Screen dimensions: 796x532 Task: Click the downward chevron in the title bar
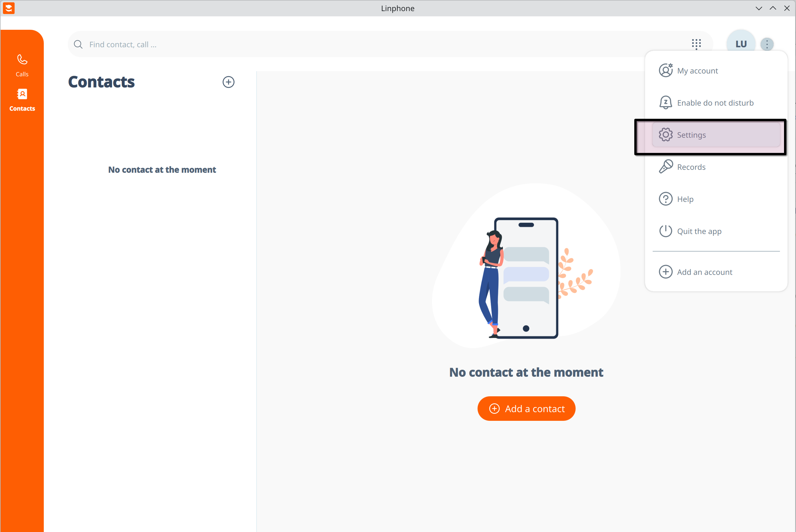click(x=759, y=8)
